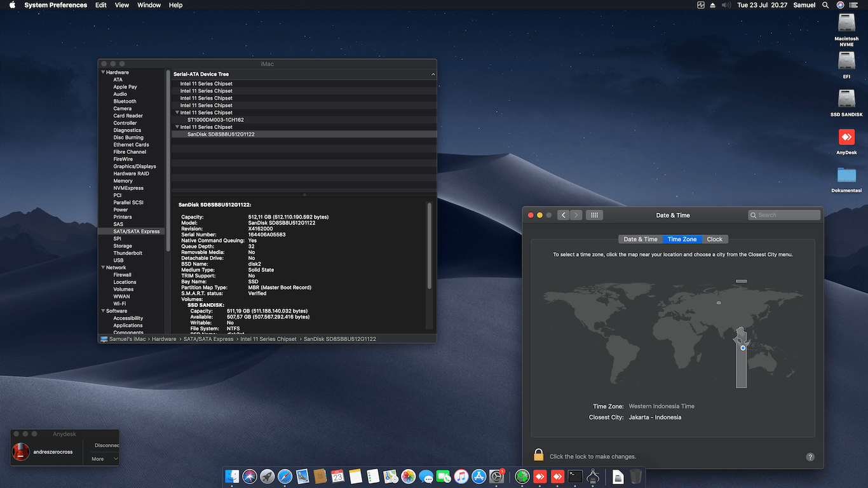Open the AnyDesk desktop shortcut icon
868x488 pixels.
pos(846,137)
